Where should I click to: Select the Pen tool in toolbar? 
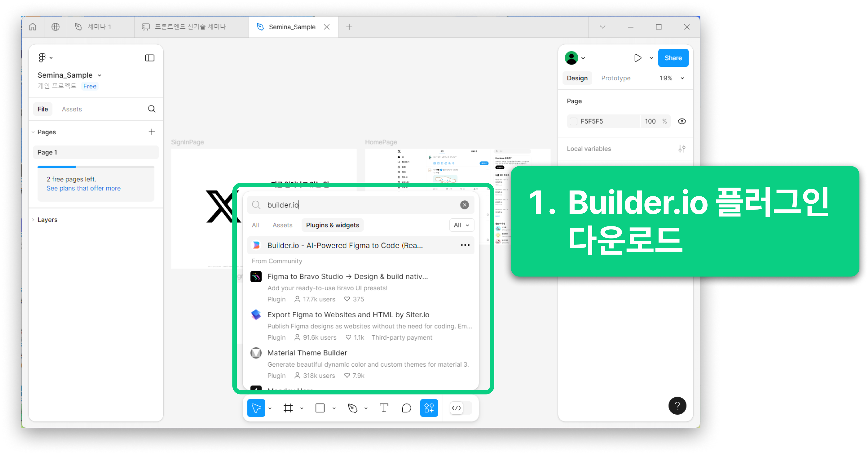coord(352,408)
